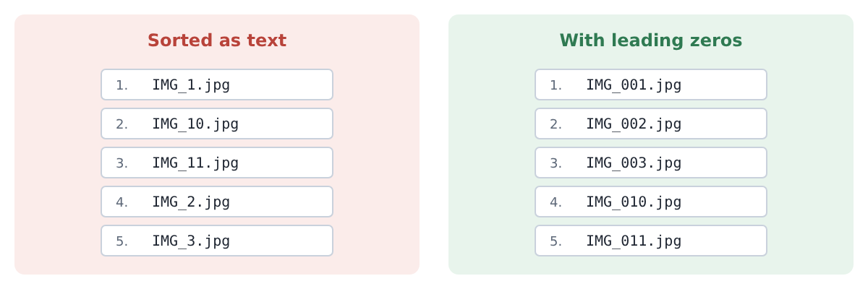Screen dimensions: 868x289
Task: Click number 5 beside IMG_3.jpg
Action: click(x=122, y=241)
